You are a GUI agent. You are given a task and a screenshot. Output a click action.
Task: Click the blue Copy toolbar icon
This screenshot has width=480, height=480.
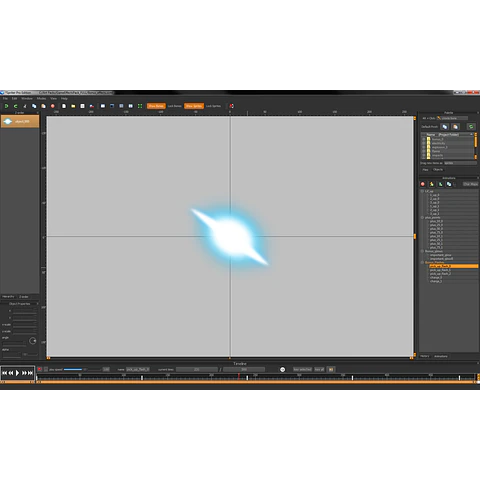point(34,106)
